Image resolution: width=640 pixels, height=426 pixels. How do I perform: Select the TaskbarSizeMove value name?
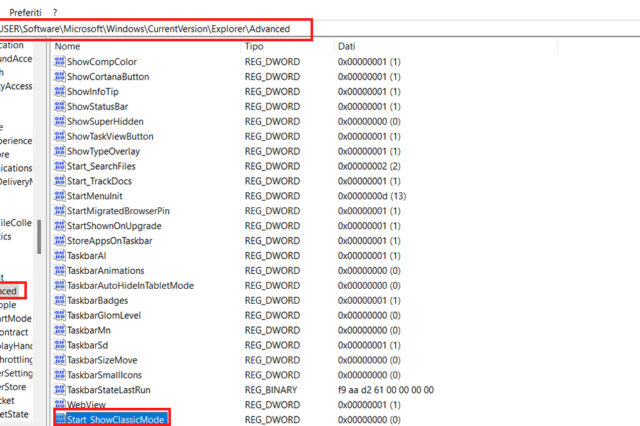(x=102, y=360)
